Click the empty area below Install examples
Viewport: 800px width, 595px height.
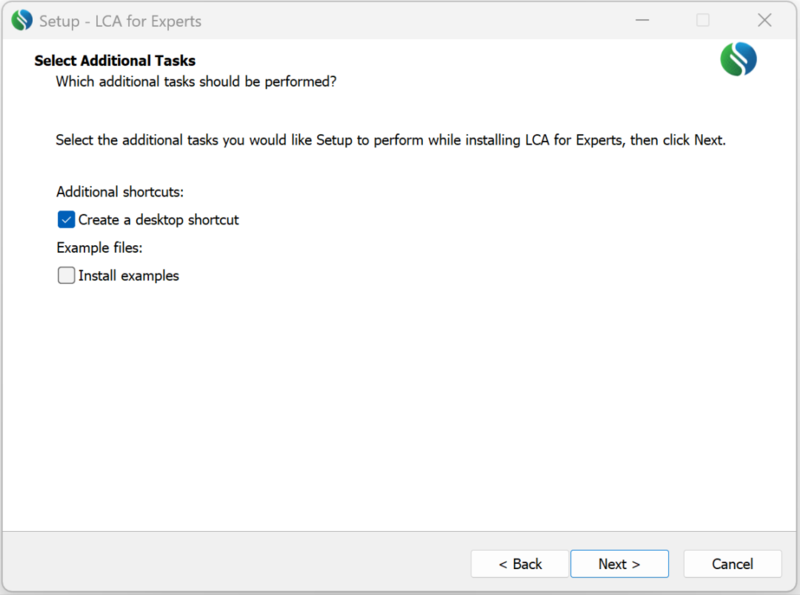coord(400,400)
